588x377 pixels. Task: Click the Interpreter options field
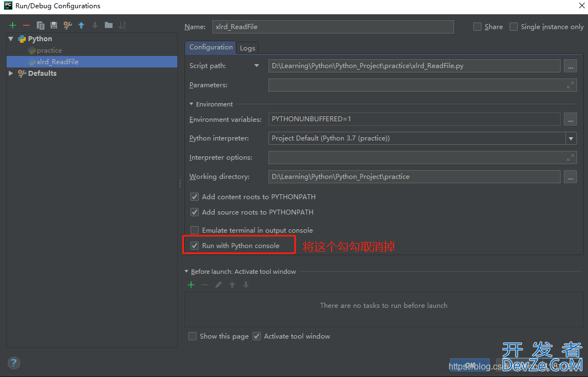coord(423,157)
